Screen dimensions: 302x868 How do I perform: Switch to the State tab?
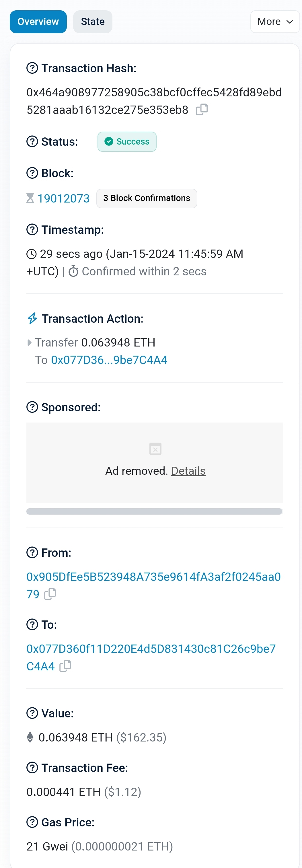93,22
